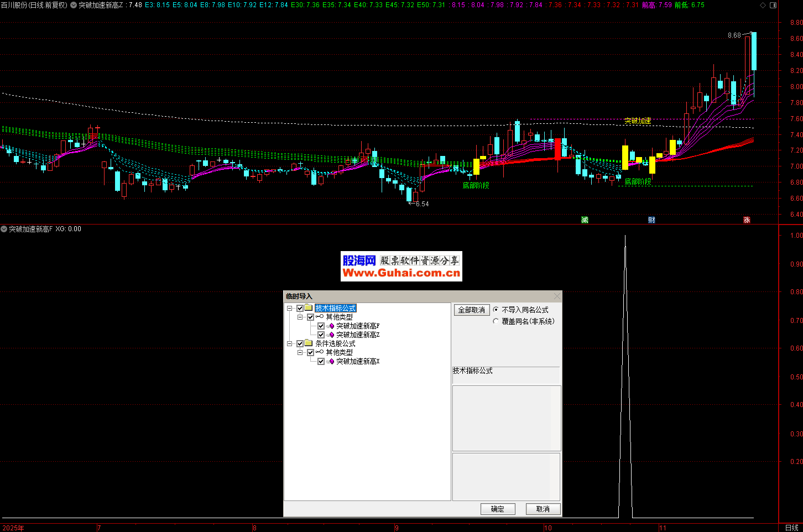Image resolution: width=803 pixels, height=532 pixels.
Task: Uncheck the 突破加速新高Z checkbox
Action: pos(321,335)
